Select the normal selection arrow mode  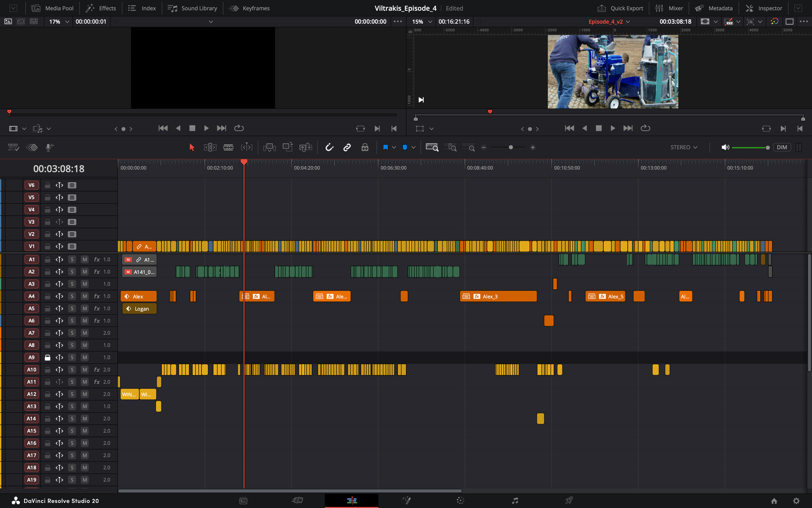191,147
